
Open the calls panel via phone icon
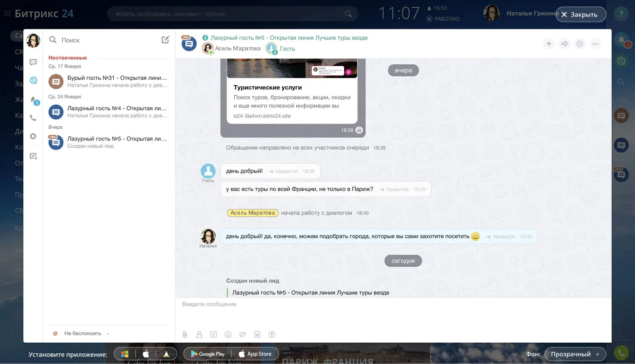click(x=33, y=118)
